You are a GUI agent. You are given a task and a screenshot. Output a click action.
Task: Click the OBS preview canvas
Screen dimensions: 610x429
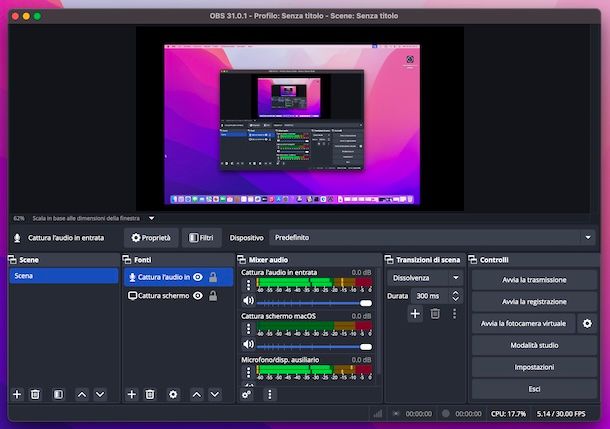[x=300, y=119]
